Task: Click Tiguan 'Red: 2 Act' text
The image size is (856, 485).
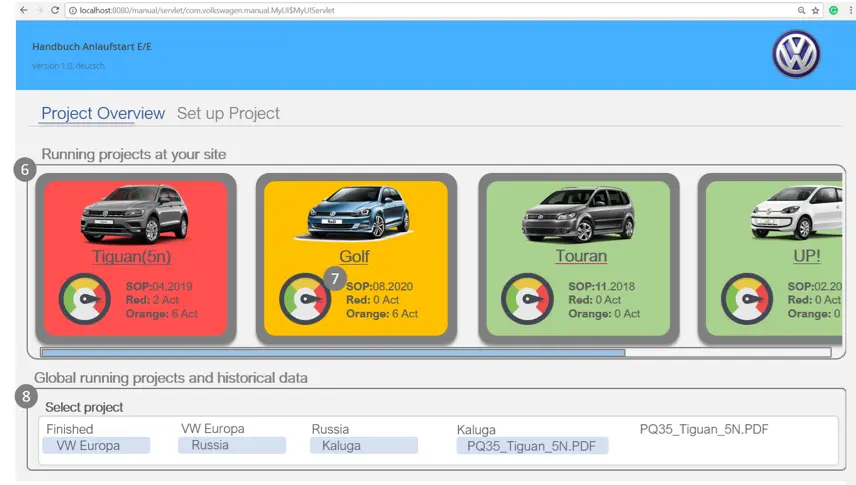Action: click(x=152, y=300)
